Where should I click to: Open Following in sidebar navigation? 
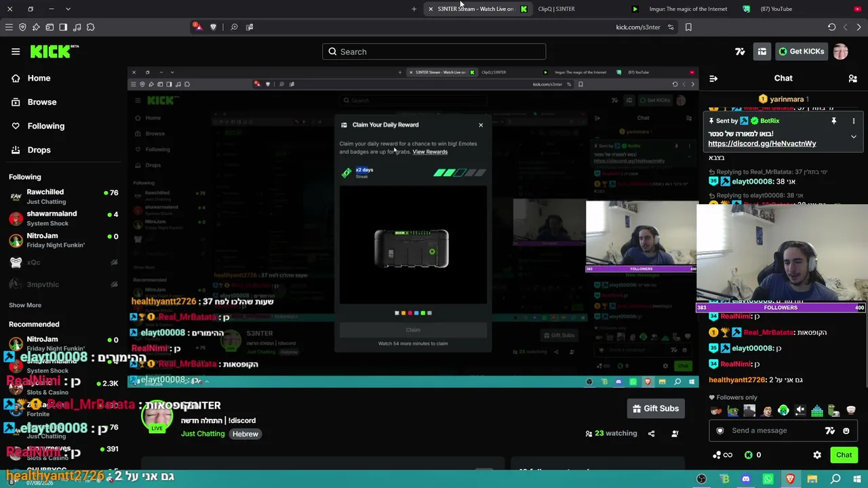pos(38,126)
